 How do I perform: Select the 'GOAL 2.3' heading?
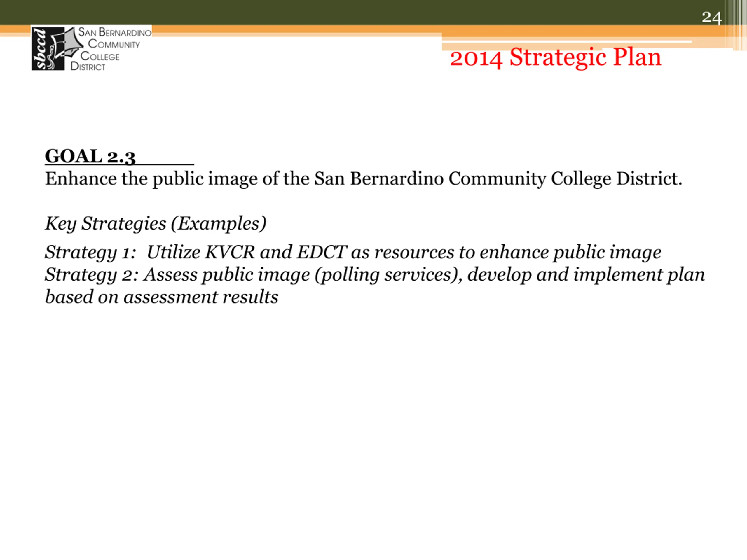pos(90,157)
